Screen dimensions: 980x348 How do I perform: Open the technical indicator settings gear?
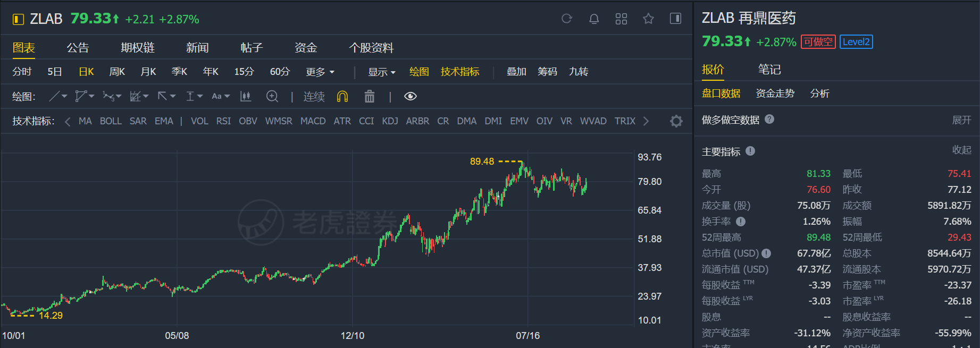click(x=676, y=121)
